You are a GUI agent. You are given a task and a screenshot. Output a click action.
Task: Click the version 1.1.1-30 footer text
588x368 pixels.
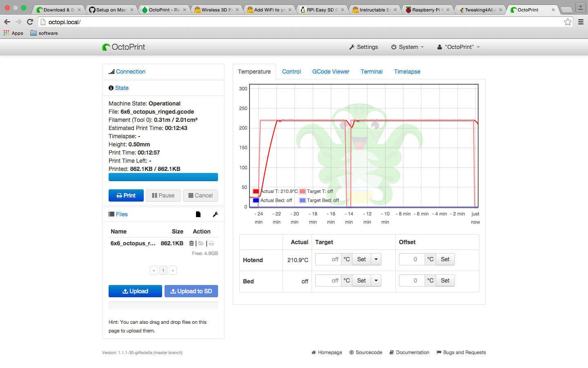pyautogui.click(x=142, y=352)
